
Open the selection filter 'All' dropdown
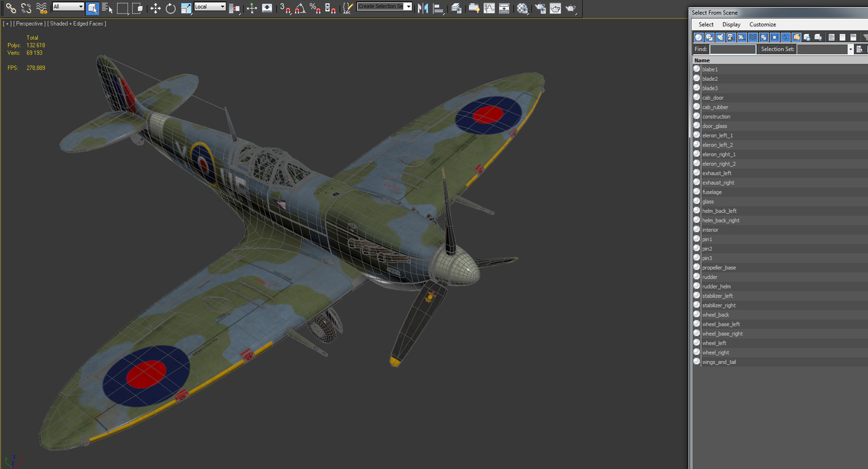pyautogui.click(x=68, y=7)
